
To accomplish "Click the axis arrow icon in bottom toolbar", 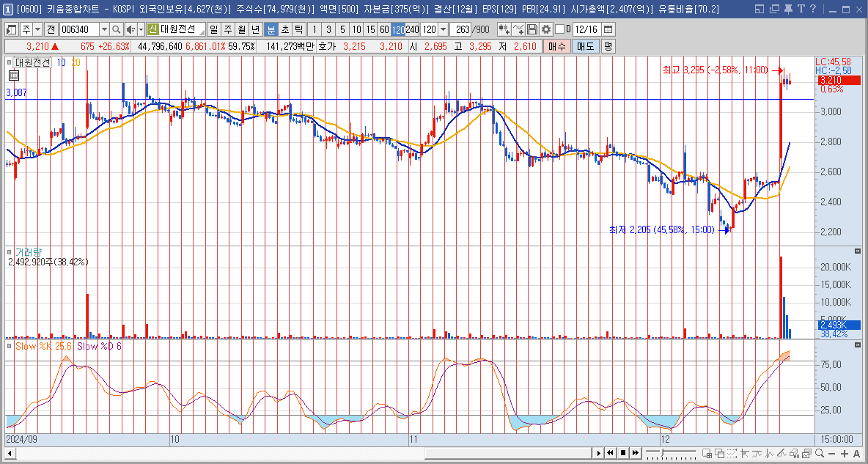I will [x=745, y=453].
